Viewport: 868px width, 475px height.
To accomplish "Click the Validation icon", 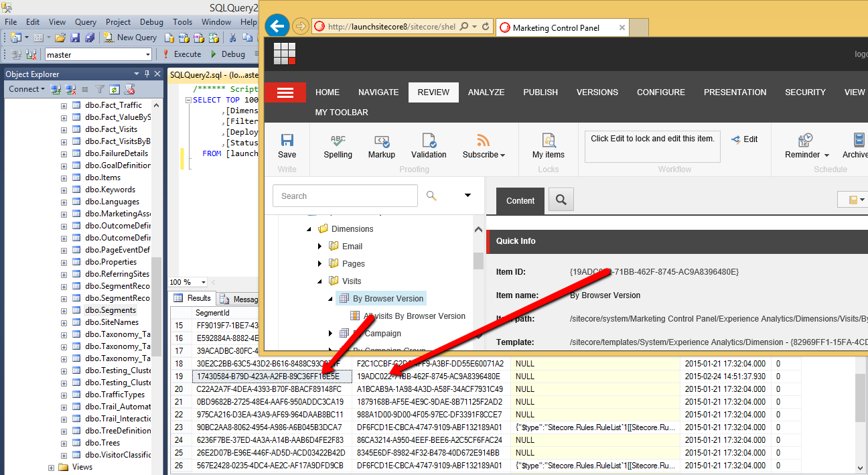I will (429, 146).
